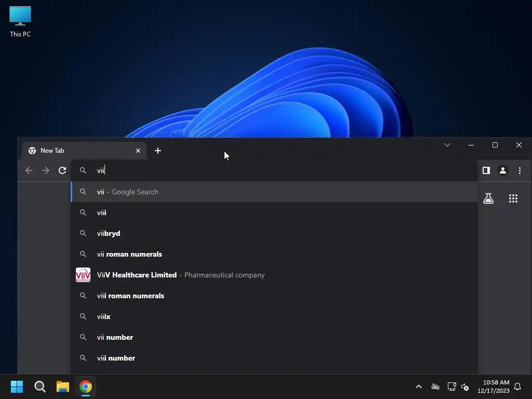Click the address bar containing vii
Image resolution: width=532 pixels, height=399 pixels.
click(x=274, y=170)
